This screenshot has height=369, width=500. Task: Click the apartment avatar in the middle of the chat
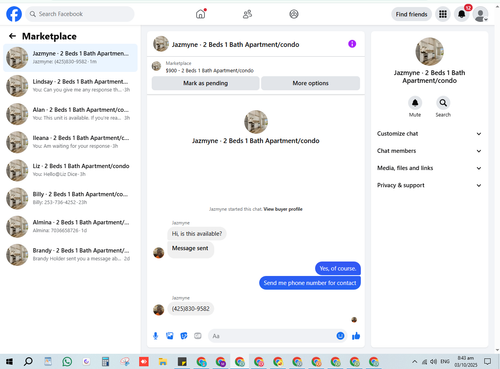coord(256,122)
